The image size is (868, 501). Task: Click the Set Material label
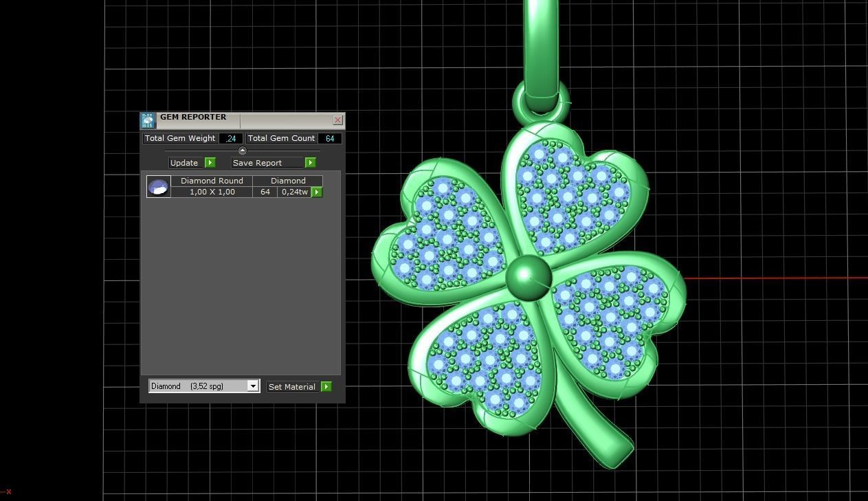292,387
